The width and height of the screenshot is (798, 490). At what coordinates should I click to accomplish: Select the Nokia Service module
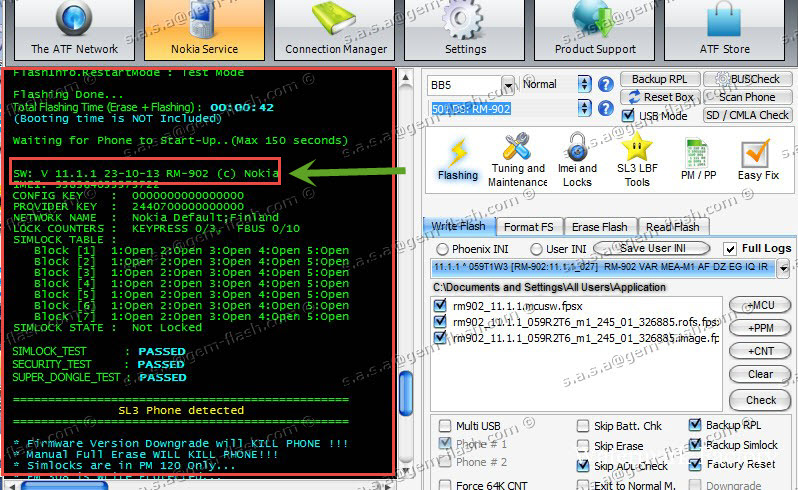click(x=204, y=30)
